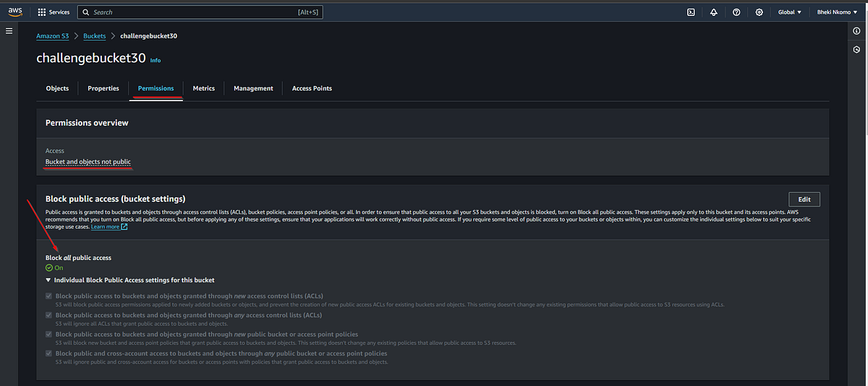Open the settings gear icon
This screenshot has width=868, height=386.
point(759,12)
